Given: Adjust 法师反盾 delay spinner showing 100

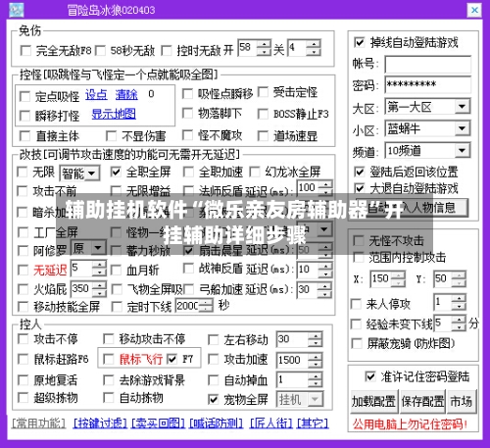Looking at the screenshot, I should tap(325, 188).
